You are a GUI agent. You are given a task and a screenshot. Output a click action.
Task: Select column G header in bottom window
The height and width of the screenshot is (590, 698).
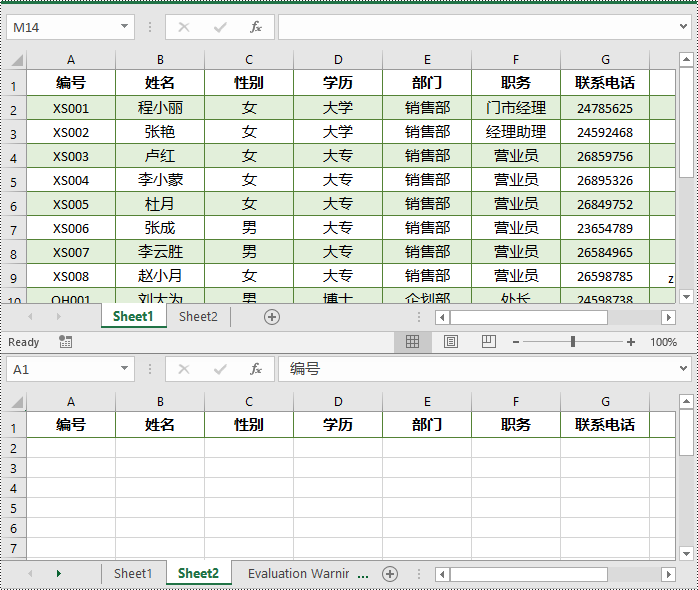coord(605,402)
